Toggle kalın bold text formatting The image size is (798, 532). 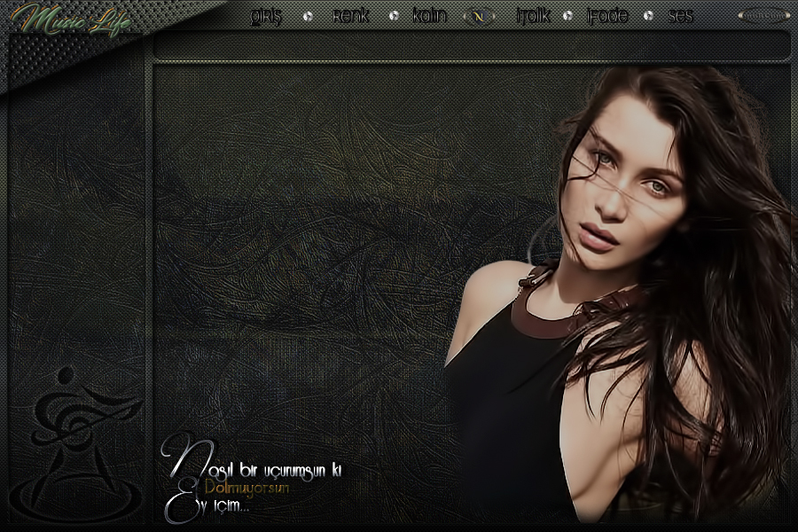pos(429,16)
